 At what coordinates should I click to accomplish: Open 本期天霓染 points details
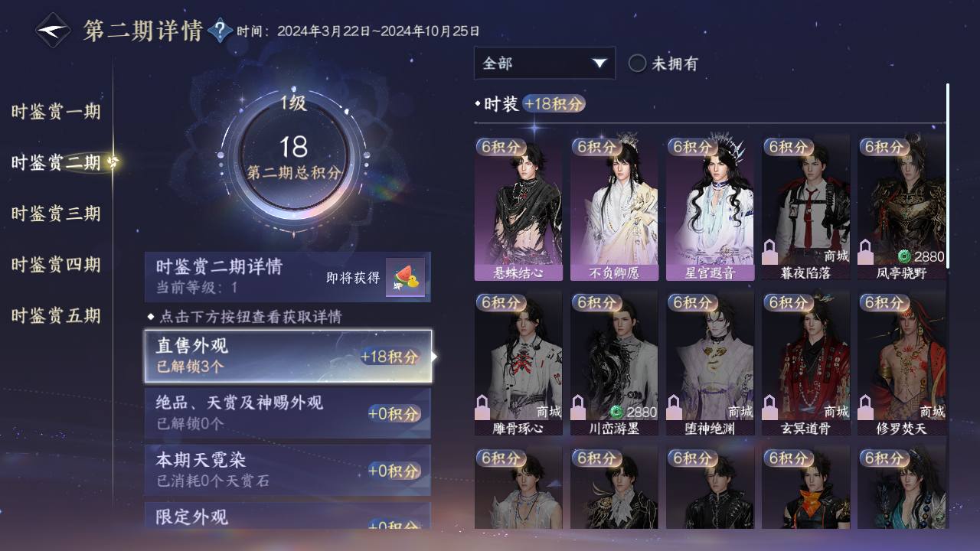[288, 470]
